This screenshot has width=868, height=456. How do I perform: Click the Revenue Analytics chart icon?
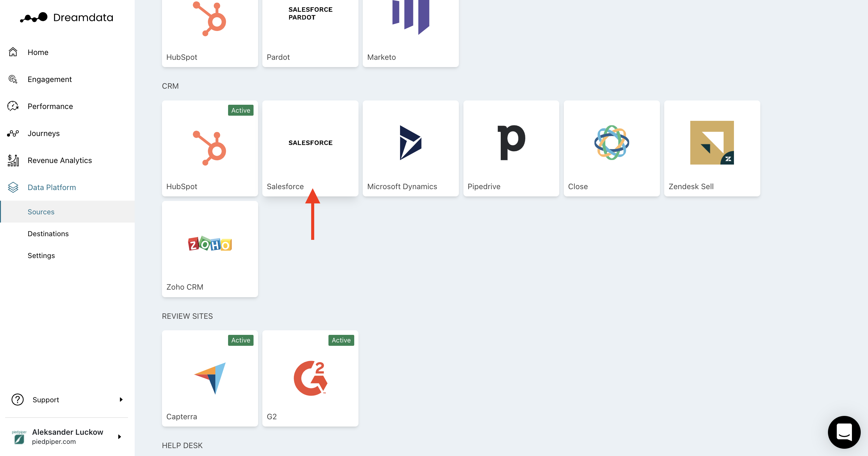[x=13, y=160]
